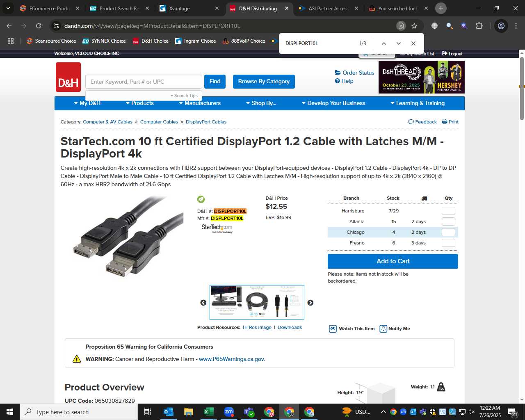Click the Fresno quantity box
The image size is (525, 420).
click(448, 243)
